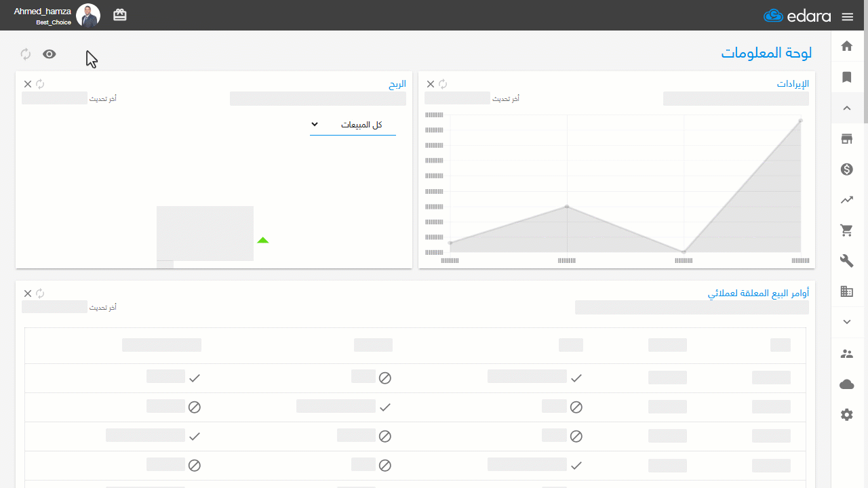Go to Home in the sidebar
This screenshot has width=868, height=488.
[846, 46]
